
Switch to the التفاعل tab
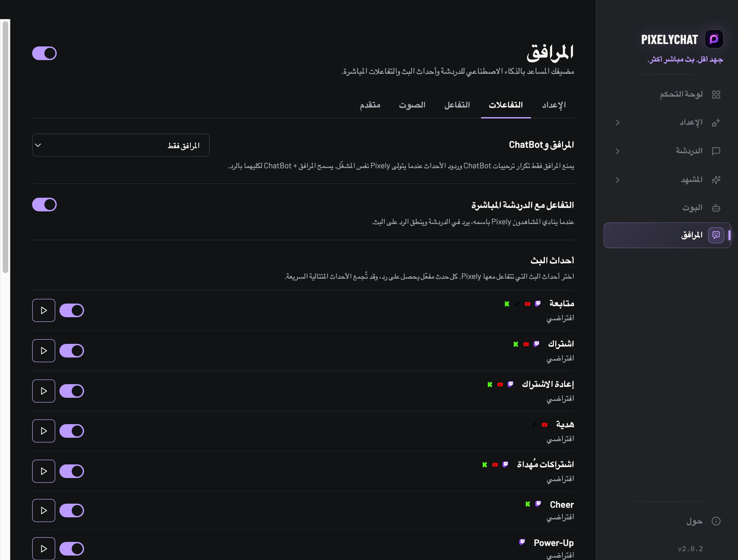(x=457, y=105)
